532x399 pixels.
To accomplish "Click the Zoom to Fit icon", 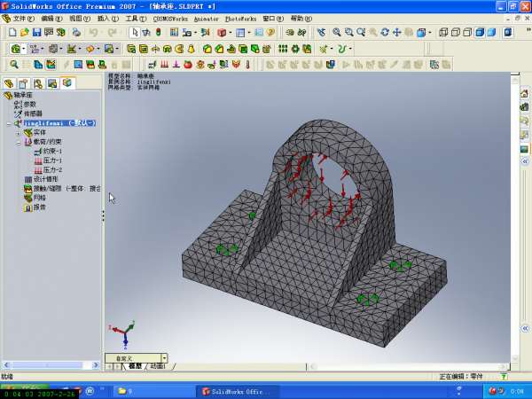I will coord(337,33).
